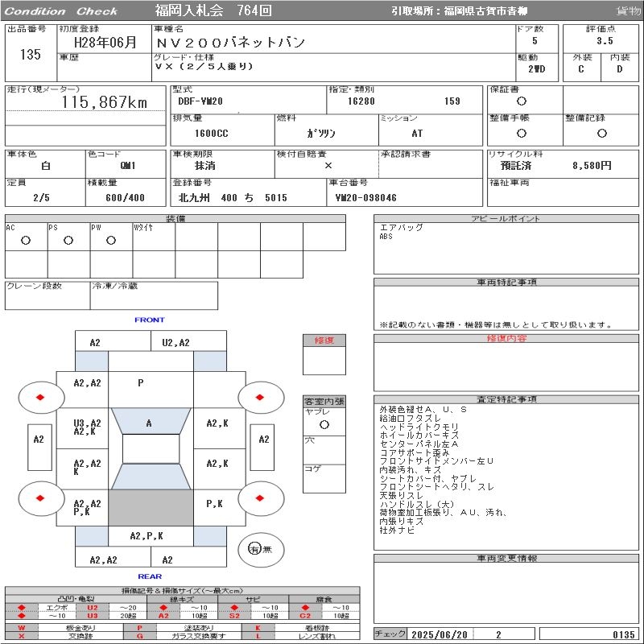Image resolution: width=644 pixels, height=644 pixels.
Task: Click the Condition Check title
Action: coord(61,11)
